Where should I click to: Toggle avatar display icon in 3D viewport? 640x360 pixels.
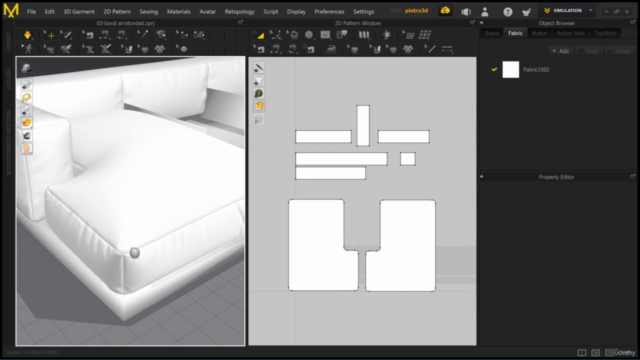[x=27, y=149]
